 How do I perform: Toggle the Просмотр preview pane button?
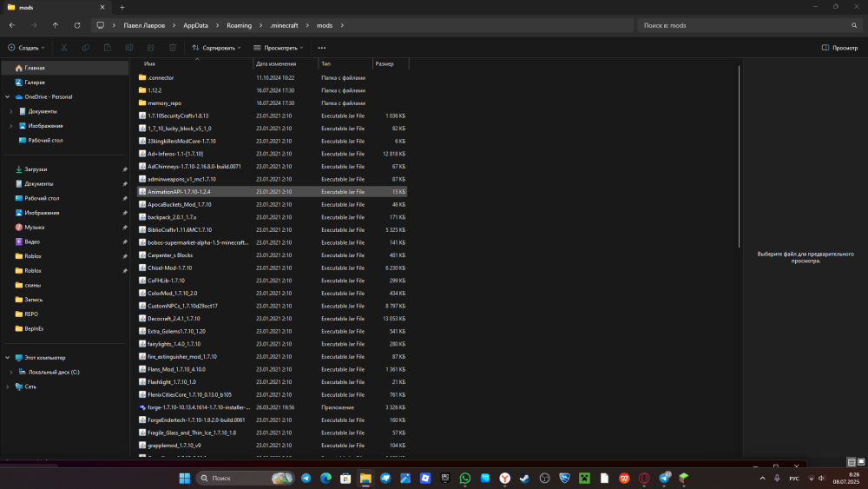coord(839,48)
